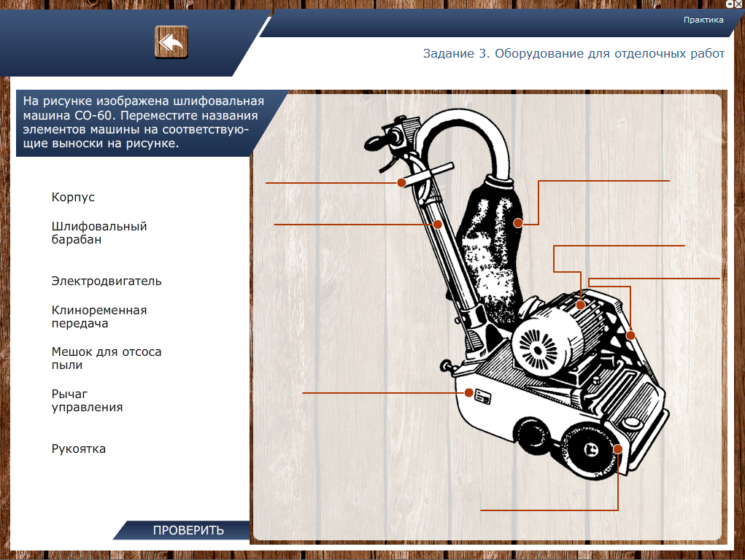Viewport: 745px width, 560px height.
Task: Close the application window
Action: pyautogui.click(x=739, y=4)
